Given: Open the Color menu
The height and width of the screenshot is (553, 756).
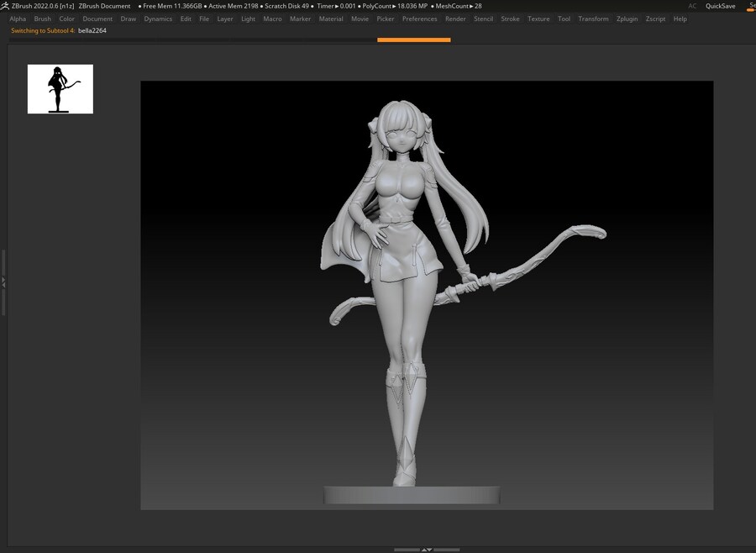Looking at the screenshot, I should click(66, 18).
